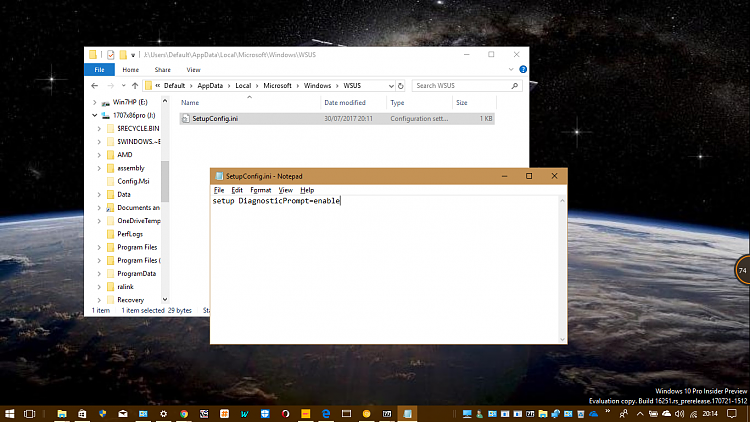The image size is (750, 422).
Task: Click the navigation pane scroll down arrow
Action: pos(165,300)
